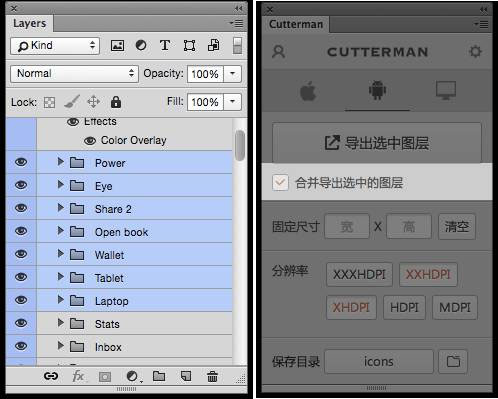Toggle Color Overlay effect visibility
Image resolution: width=498 pixels, height=399 pixels.
pyautogui.click(x=90, y=141)
